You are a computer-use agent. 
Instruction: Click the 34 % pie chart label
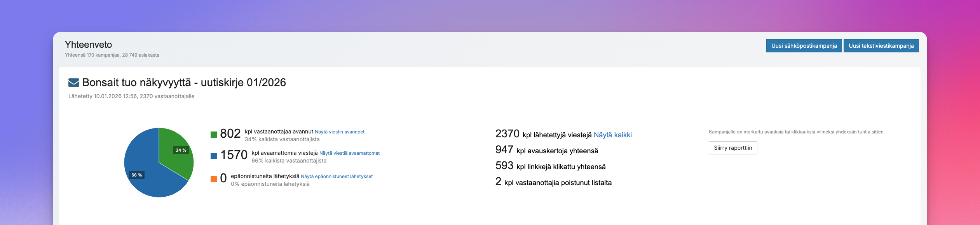pyautogui.click(x=181, y=150)
